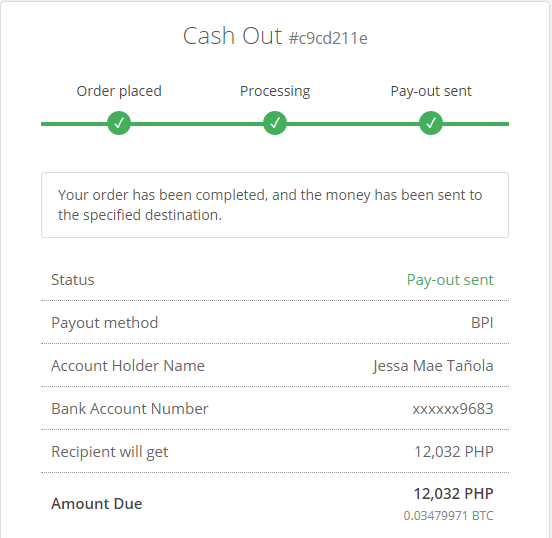Click the Recipient will get amount value

click(x=454, y=452)
